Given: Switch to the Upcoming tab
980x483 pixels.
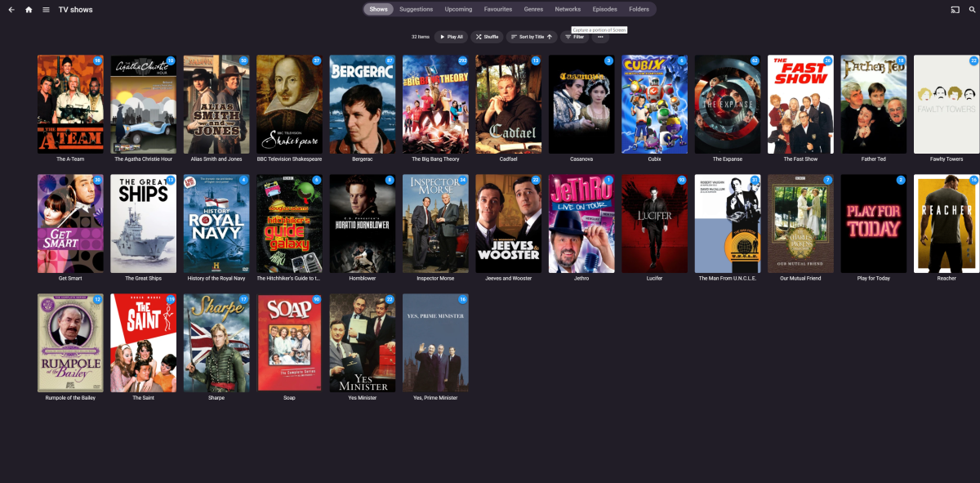Looking at the screenshot, I should click(x=458, y=9).
